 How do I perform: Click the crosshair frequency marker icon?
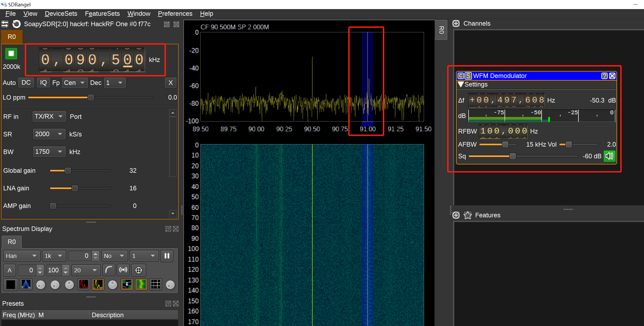pos(139,270)
